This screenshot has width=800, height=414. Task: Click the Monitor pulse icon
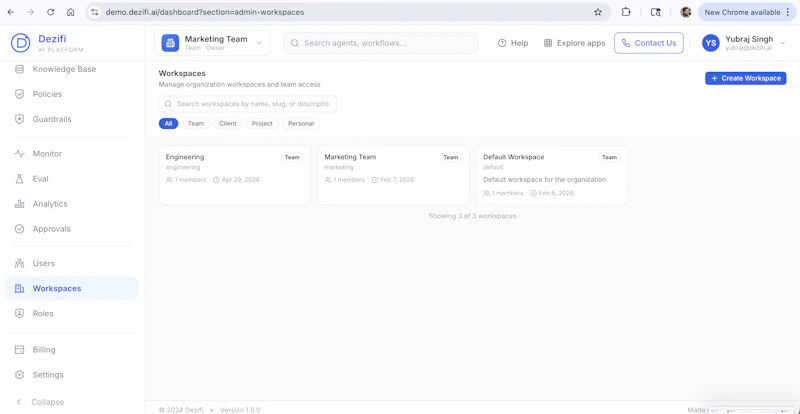tap(19, 154)
